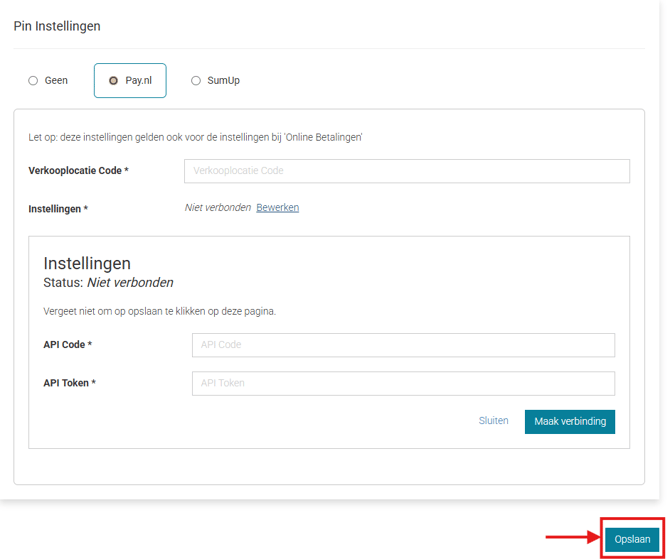Click into the API Token field

point(402,383)
